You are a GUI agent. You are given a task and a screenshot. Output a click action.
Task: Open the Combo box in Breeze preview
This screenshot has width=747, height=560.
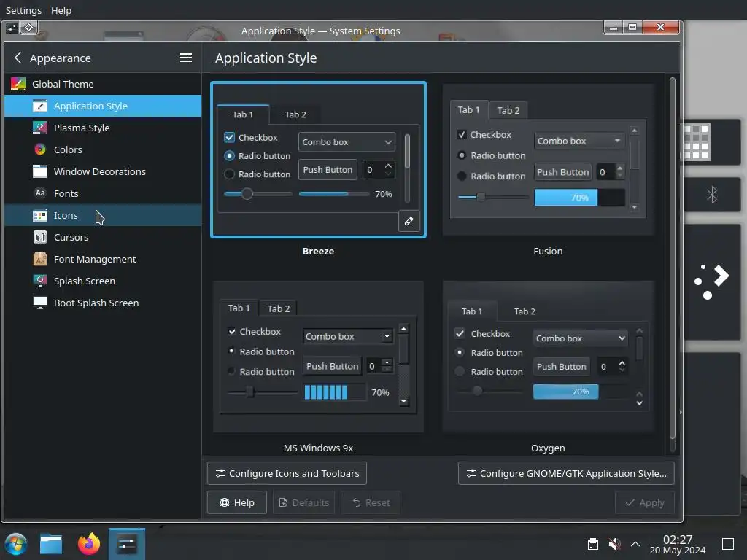point(347,142)
